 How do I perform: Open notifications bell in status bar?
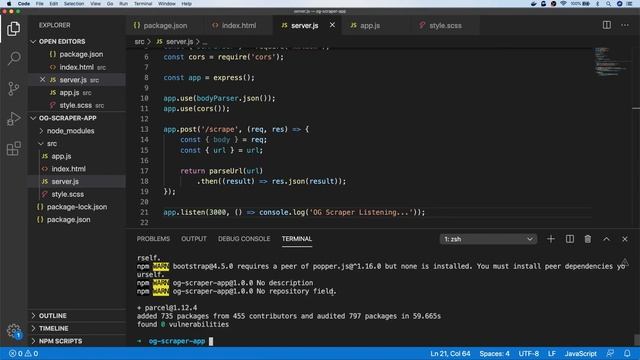(x=627, y=353)
